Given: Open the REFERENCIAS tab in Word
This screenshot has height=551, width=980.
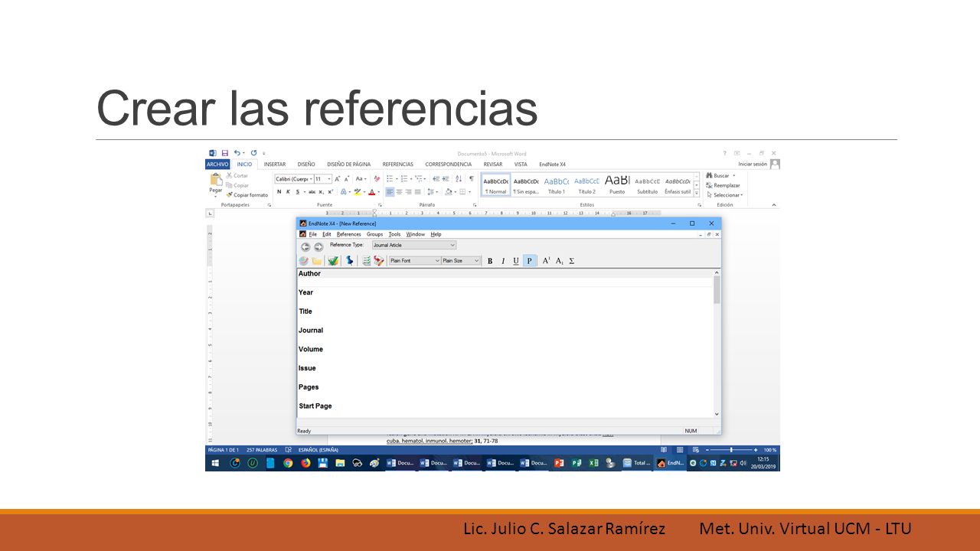Looking at the screenshot, I should click(x=398, y=165).
